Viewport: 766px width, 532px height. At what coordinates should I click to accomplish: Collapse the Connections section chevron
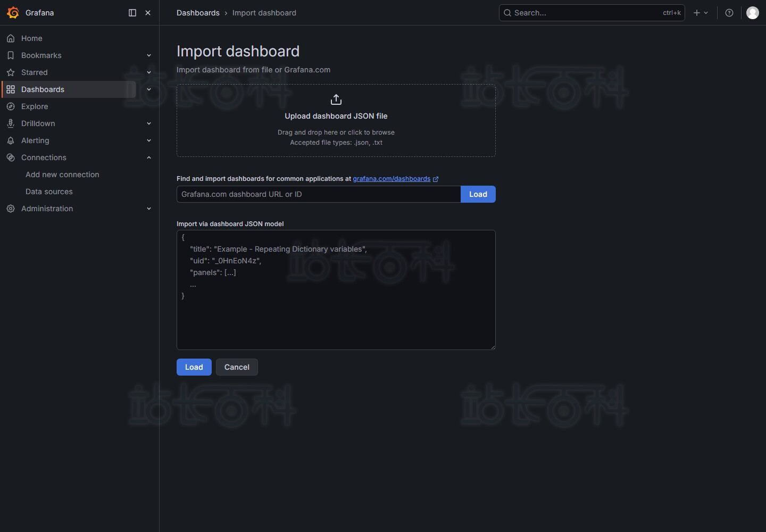(x=149, y=157)
